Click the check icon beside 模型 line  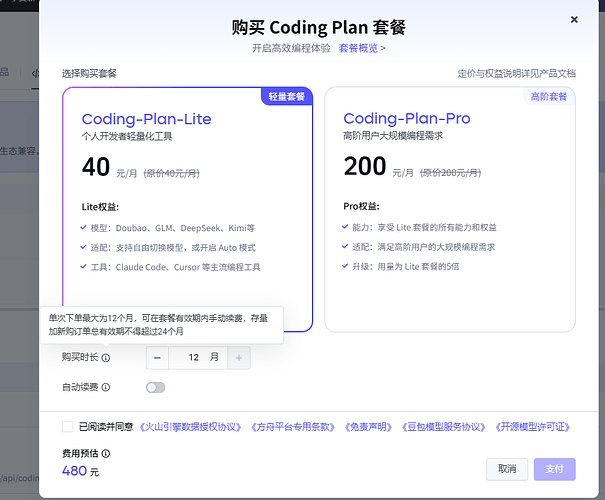pos(83,228)
